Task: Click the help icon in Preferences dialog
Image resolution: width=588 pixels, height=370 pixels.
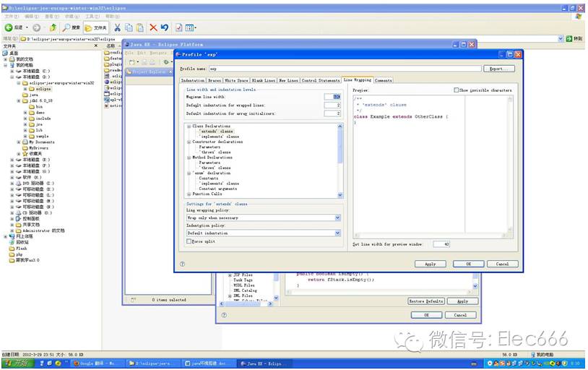Action: 224,315
